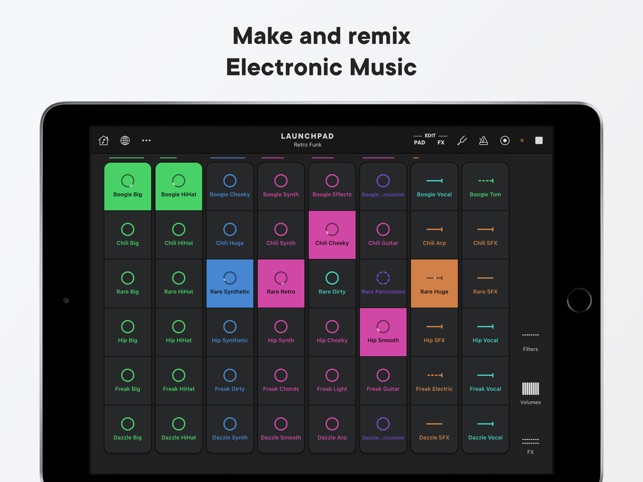Activate the Dazzle SFX pad
Screen dimensions: 643x482
tap(434, 429)
